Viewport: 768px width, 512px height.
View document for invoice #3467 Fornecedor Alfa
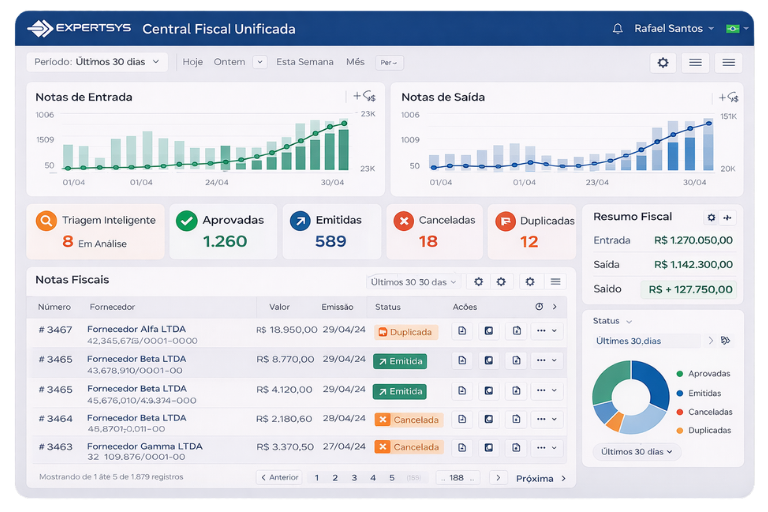tap(462, 331)
